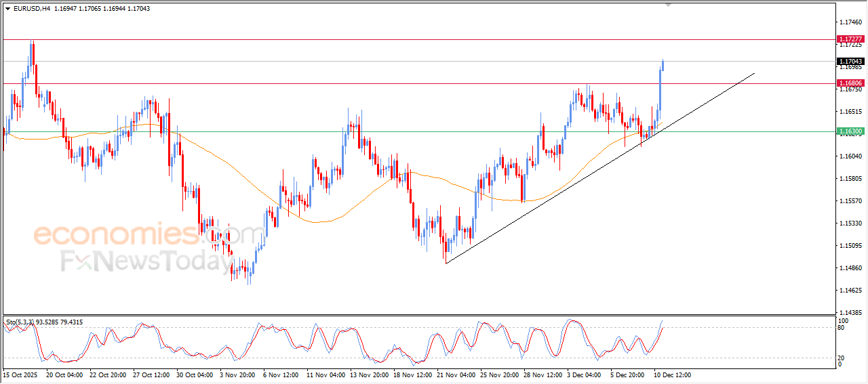868x384 pixels.
Task: Click the gray chart shift triangle marker
Action: 670,5
